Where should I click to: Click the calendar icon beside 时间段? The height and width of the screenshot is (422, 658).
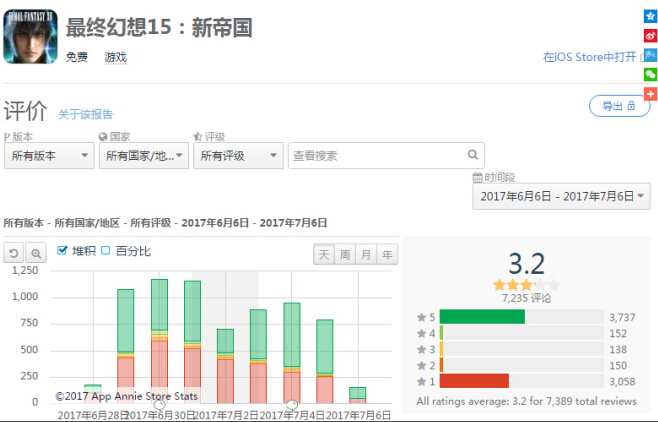[478, 177]
